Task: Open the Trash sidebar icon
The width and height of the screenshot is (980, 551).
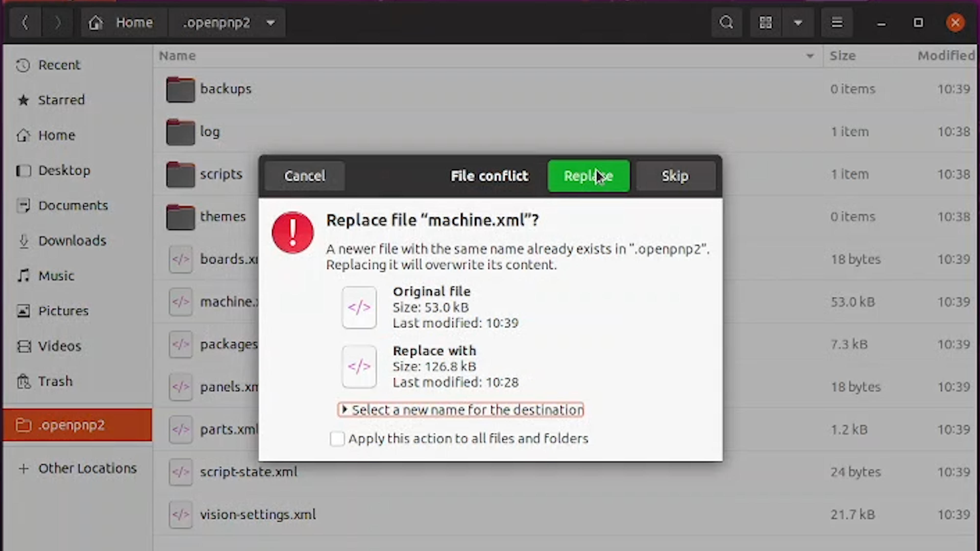Action: coord(23,381)
